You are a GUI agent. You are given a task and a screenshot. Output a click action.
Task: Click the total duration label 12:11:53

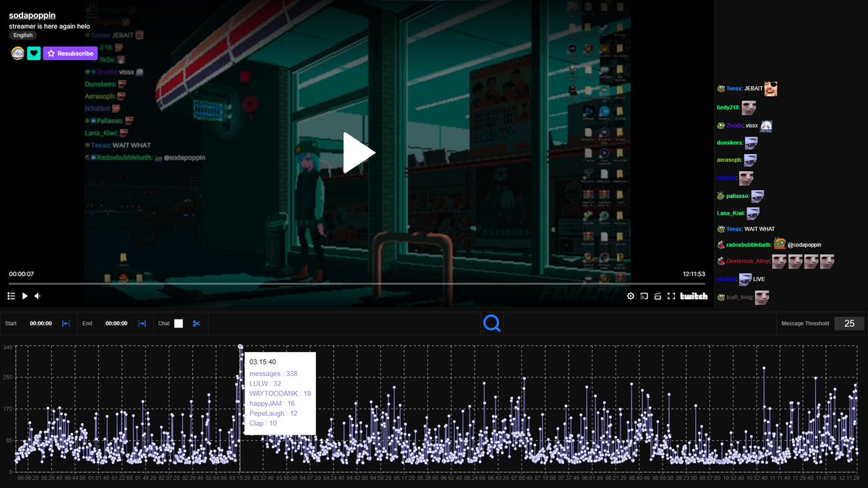tap(694, 274)
